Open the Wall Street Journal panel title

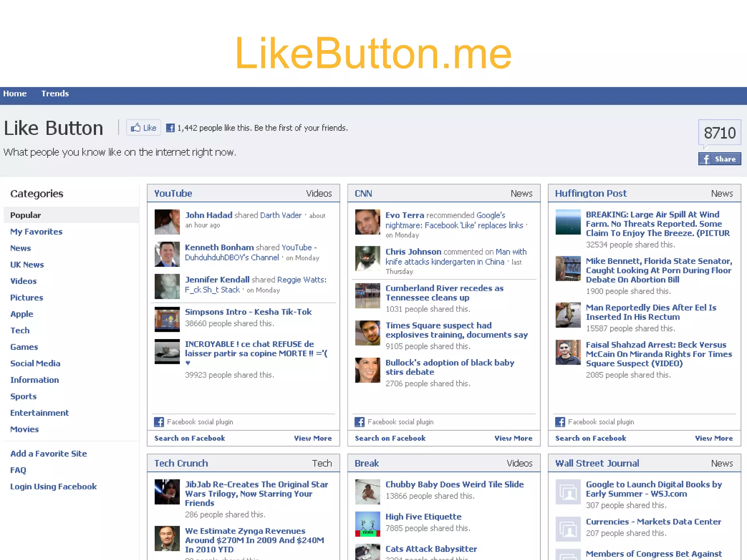(597, 463)
